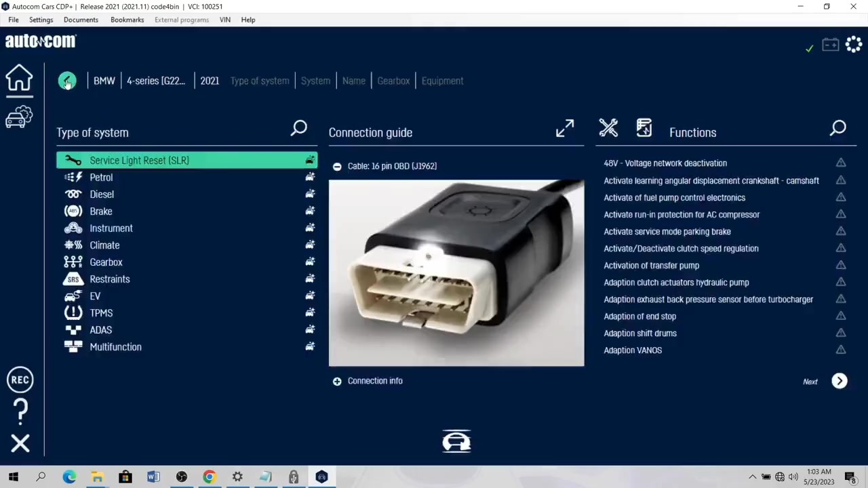Open the settings dots icon at top right
The width and height of the screenshot is (868, 488).
click(x=854, y=45)
